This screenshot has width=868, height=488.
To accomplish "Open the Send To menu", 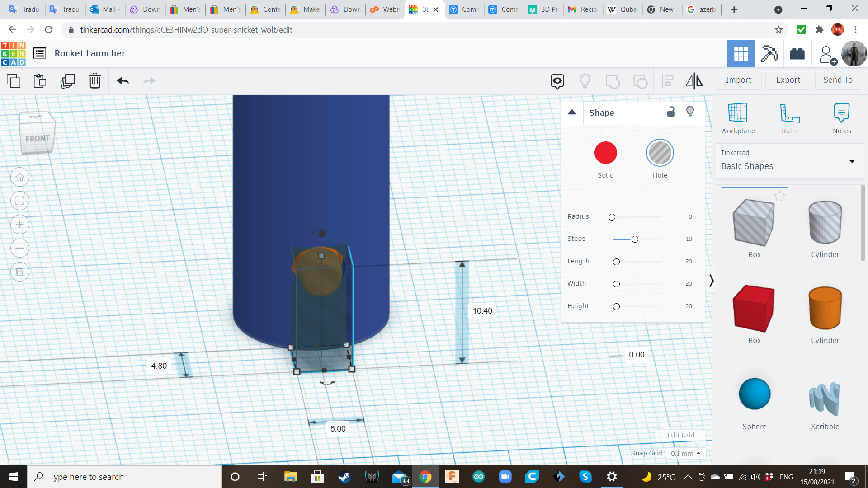I will pyautogui.click(x=837, y=80).
